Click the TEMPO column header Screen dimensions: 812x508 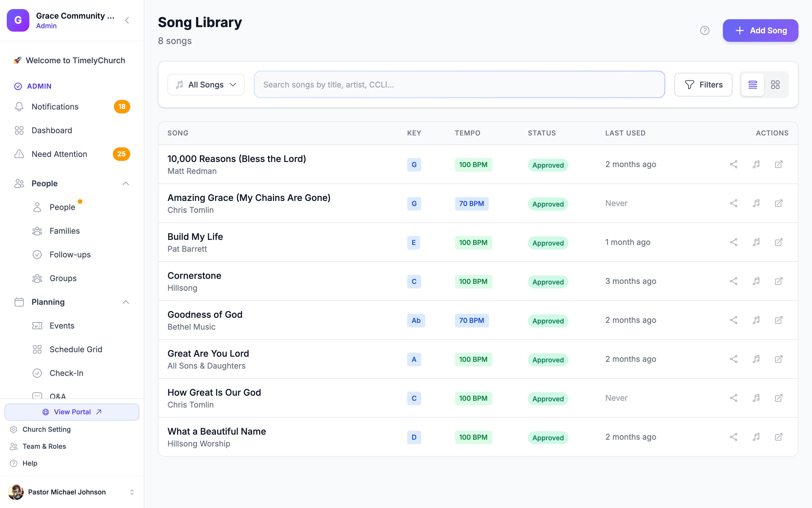(x=467, y=133)
